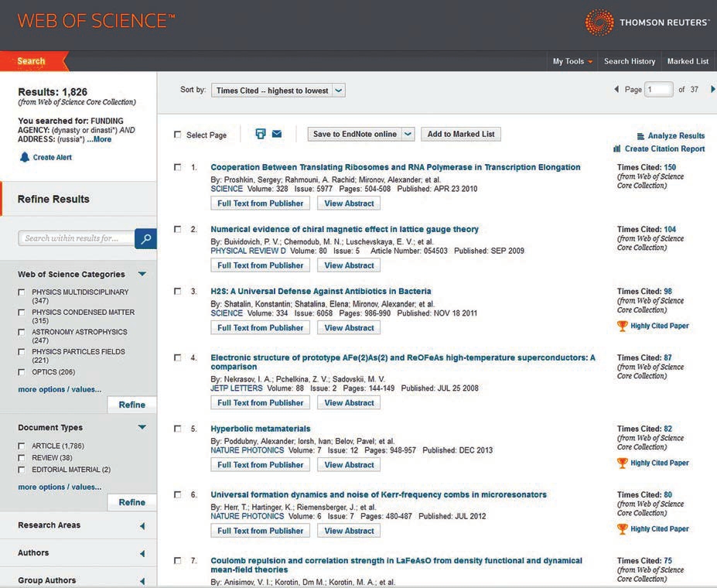Viewport: 717px width, 588px height.
Task: Open Cooperation Between Translating Ribosomes title link
Action: pos(395,167)
